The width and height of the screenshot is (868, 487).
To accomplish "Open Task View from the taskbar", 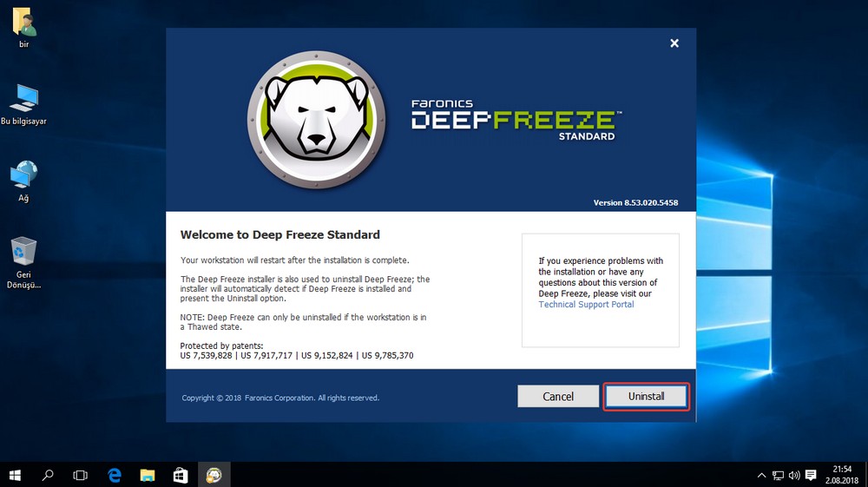I will pos(81,475).
